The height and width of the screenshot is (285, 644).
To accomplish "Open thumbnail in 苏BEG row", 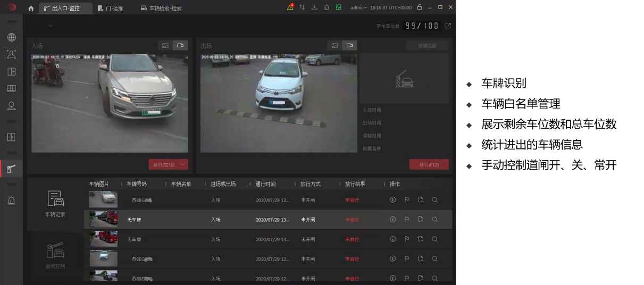I will pos(103,258).
